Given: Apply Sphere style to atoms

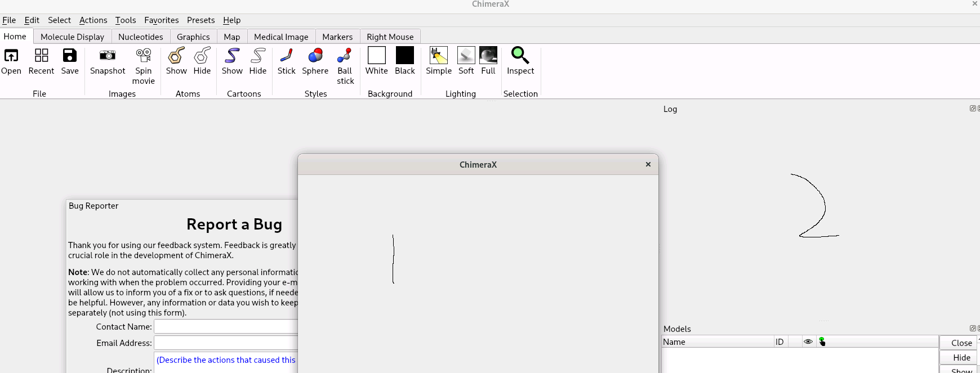Looking at the screenshot, I should click(315, 56).
